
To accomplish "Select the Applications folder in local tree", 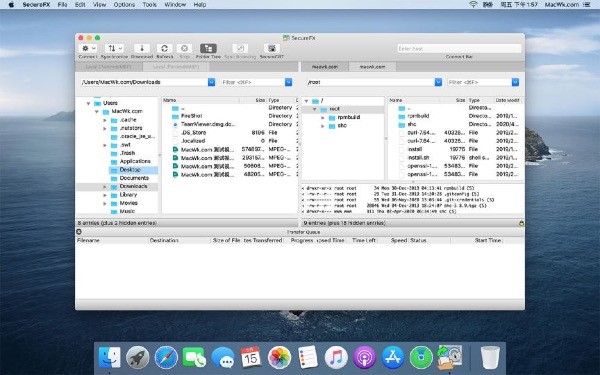I will [135, 161].
